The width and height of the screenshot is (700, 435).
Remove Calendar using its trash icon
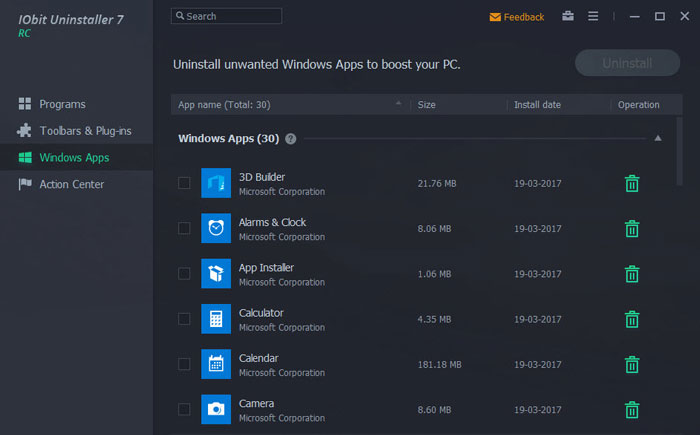click(x=632, y=364)
